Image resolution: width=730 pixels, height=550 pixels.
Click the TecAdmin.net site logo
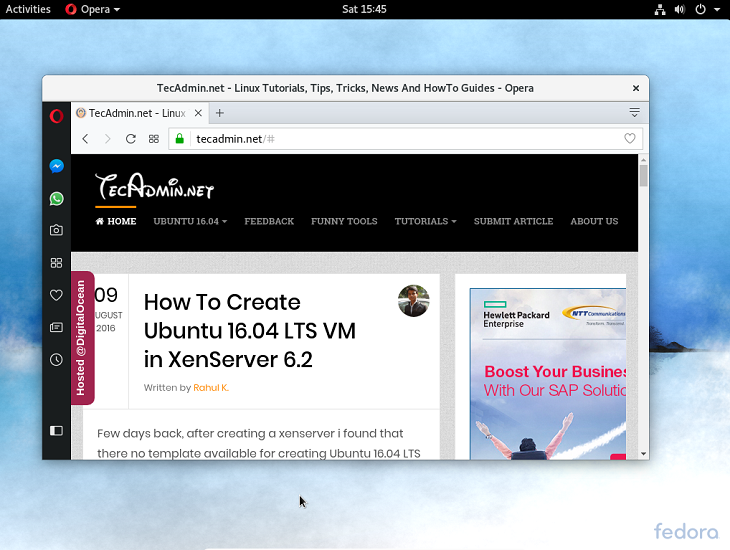point(154,186)
